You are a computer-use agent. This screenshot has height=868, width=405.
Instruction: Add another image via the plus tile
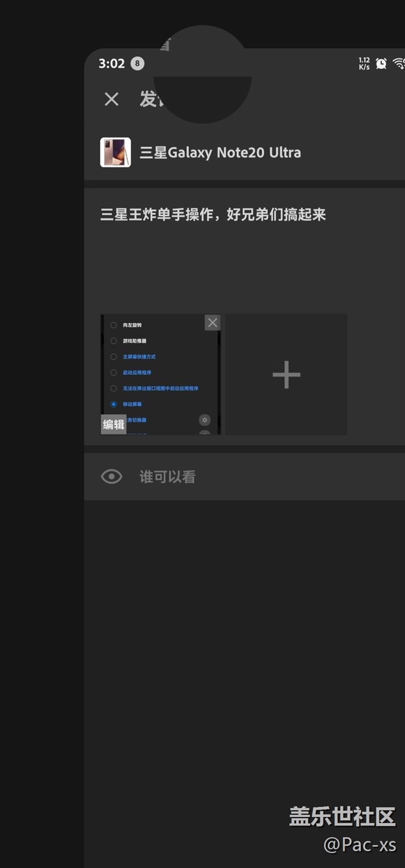coord(286,375)
